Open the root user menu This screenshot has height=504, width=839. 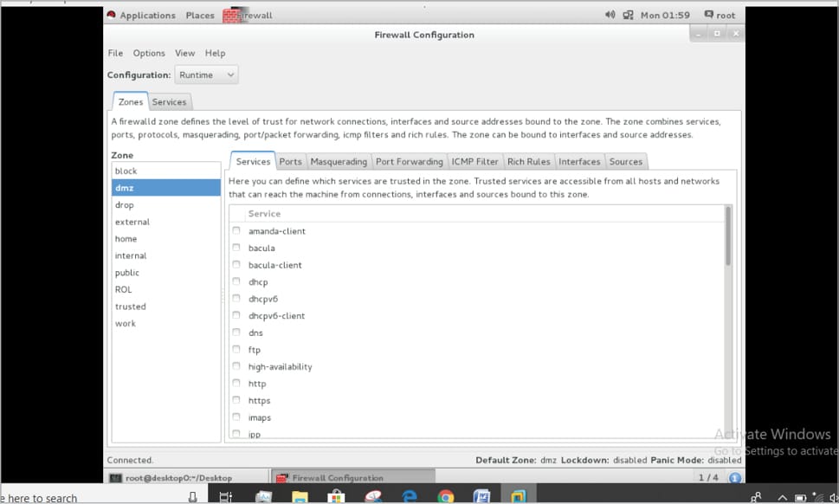click(720, 16)
